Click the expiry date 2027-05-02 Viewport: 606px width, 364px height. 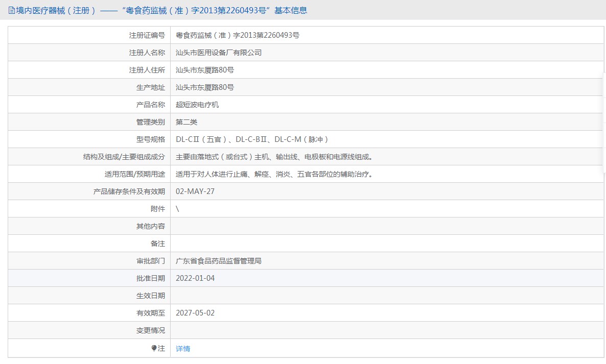(195, 313)
